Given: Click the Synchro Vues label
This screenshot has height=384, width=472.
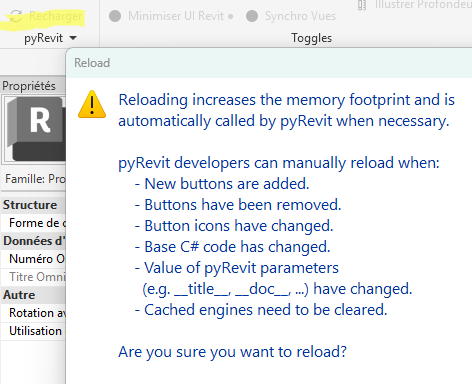Looking at the screenshot, I should (300, 16).
